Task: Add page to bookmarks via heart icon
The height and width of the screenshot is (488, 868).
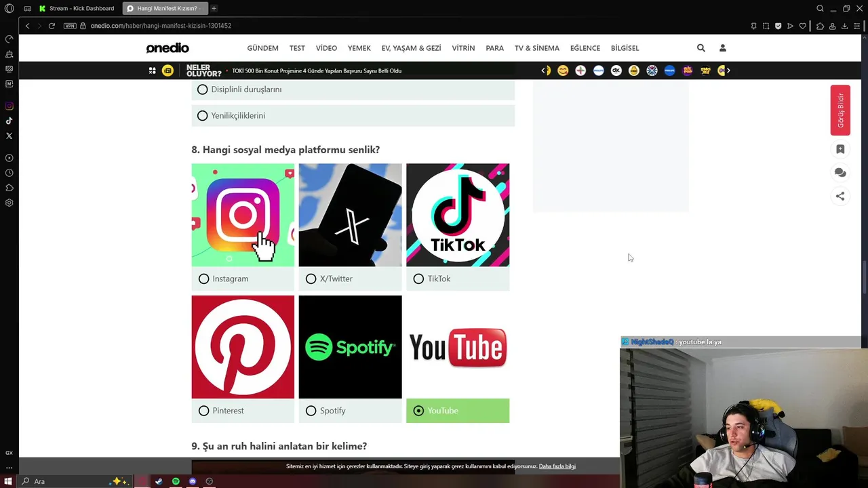Action: click(x=803, y=26)
